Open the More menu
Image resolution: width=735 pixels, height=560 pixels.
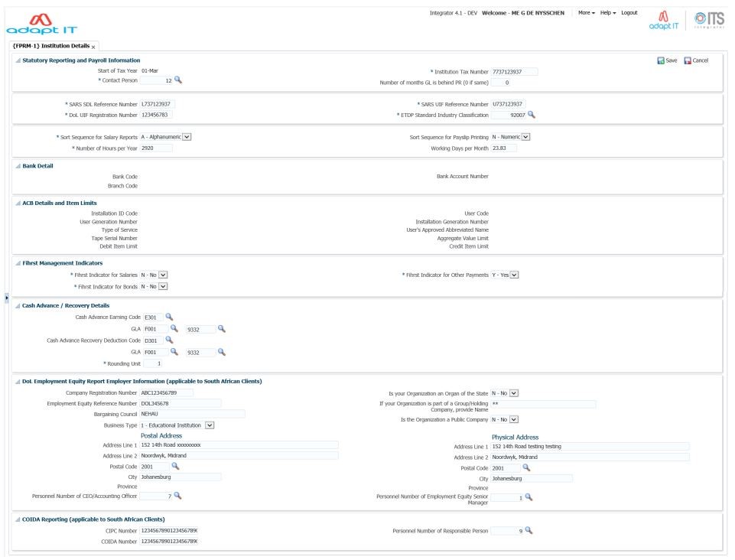587,13
